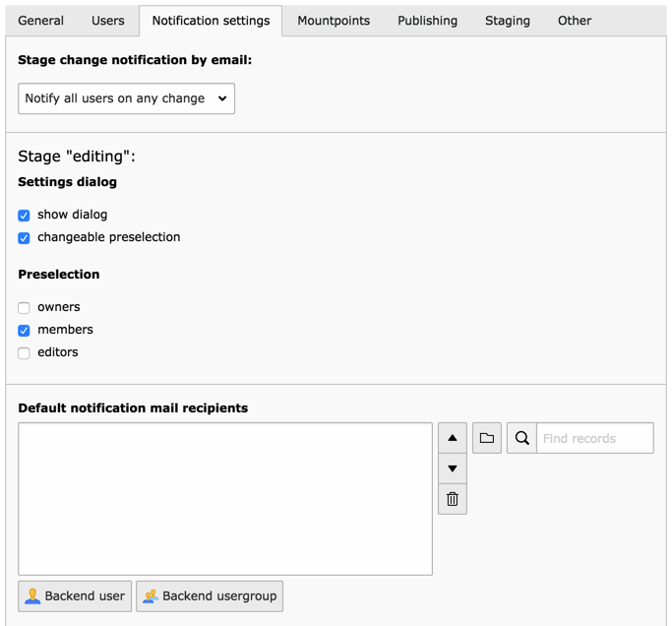The width and height of the screenshot is (672, 626).
Task: Open the Users tab
Action: click(x=108, y=21)
